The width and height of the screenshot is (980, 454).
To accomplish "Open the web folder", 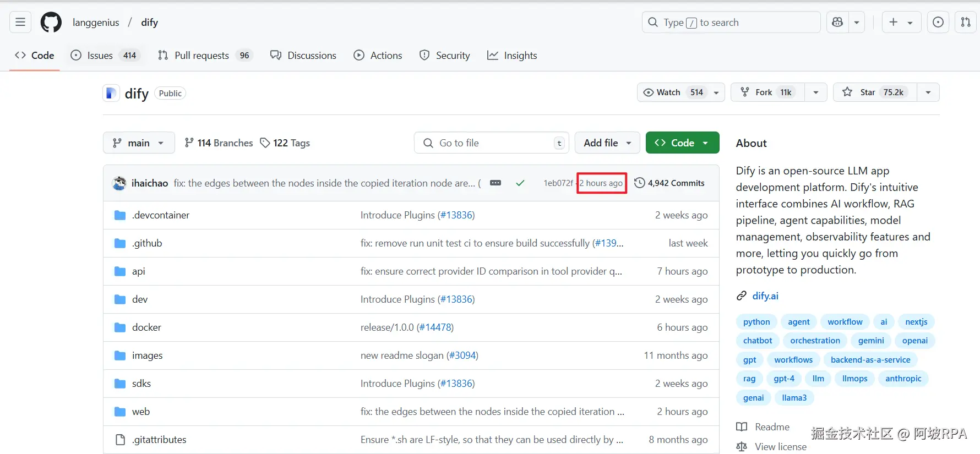I will [x=141, y=412].
